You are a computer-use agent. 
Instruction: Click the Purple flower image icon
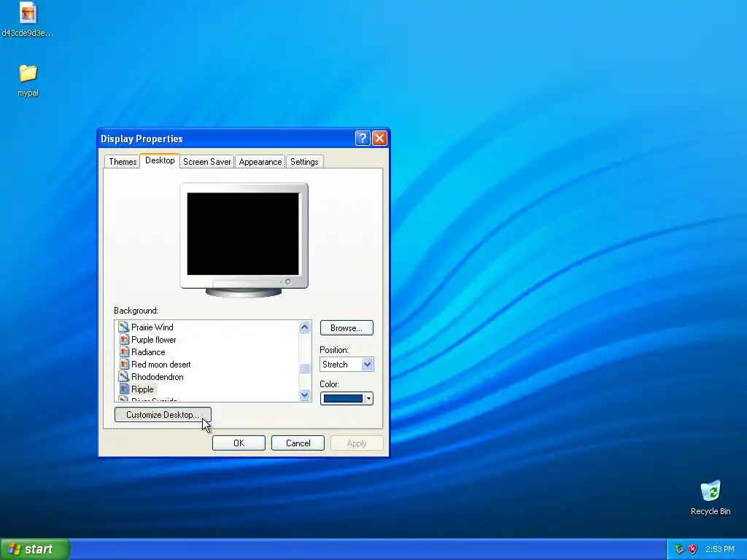[124, 339]
